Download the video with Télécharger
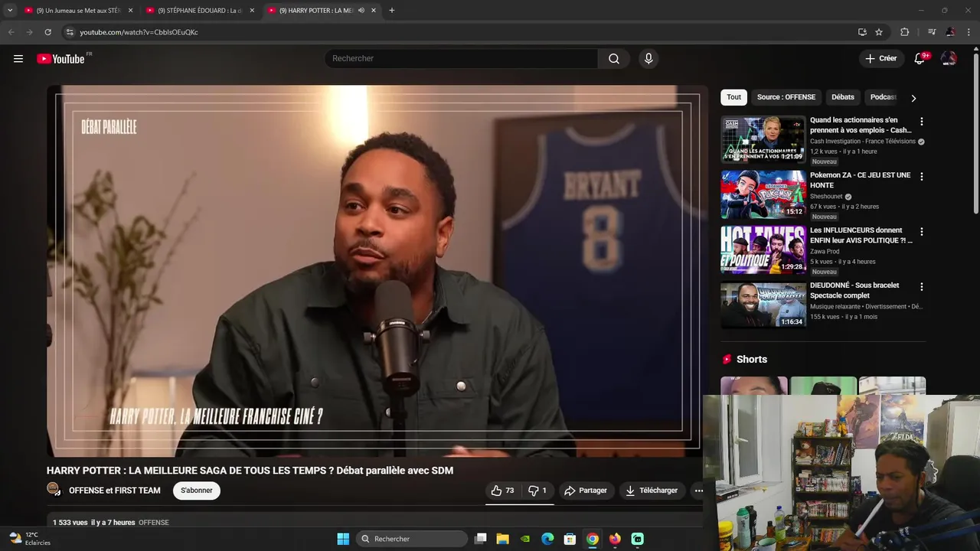Screen dimensions: 980x551 [x=652, y=491]
